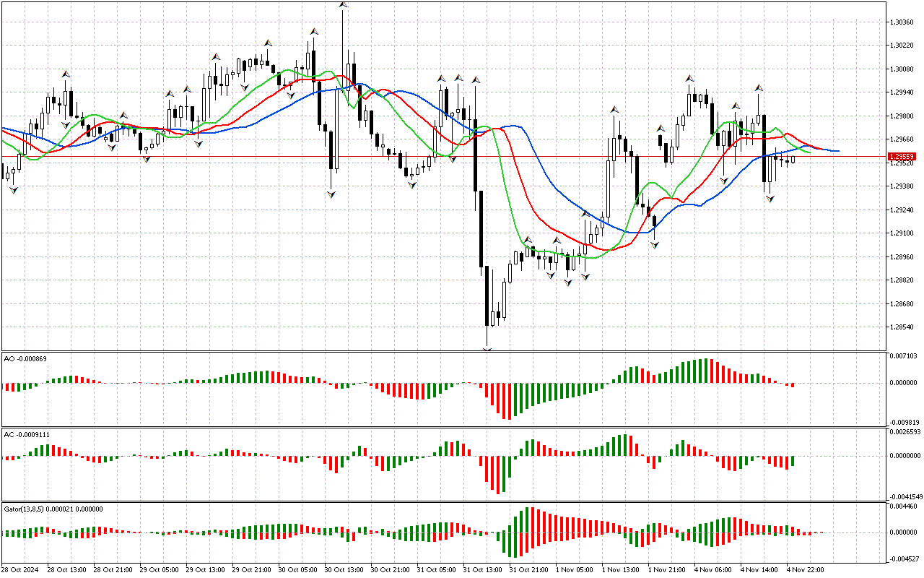The image size is (924, 578).
Task: Select the AO -0.000869 indicator label
Action: click(x=27, y=358)
